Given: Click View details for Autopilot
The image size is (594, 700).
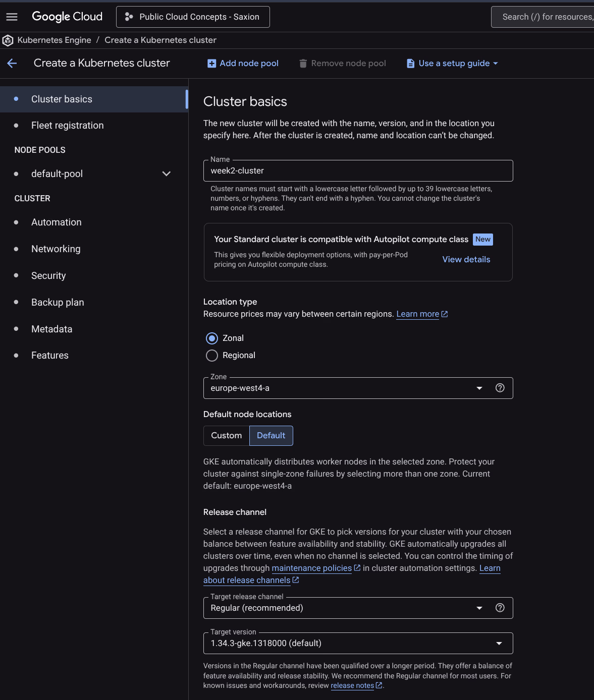Looking at the screenshot, I should 466,260.
